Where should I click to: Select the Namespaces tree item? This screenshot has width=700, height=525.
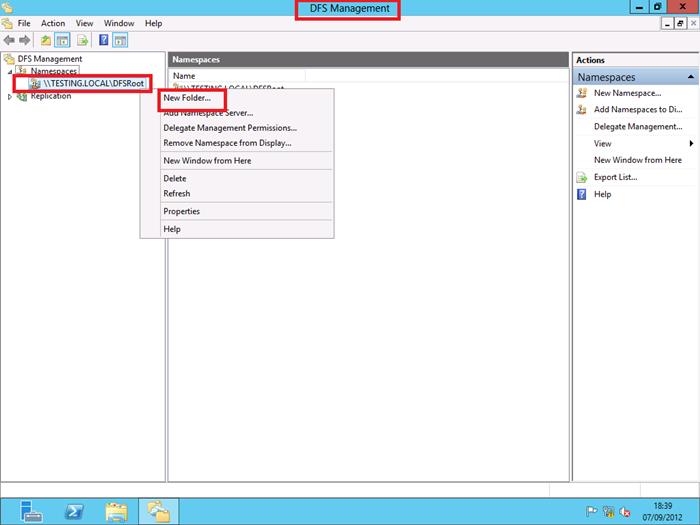[x=54, y=71]
